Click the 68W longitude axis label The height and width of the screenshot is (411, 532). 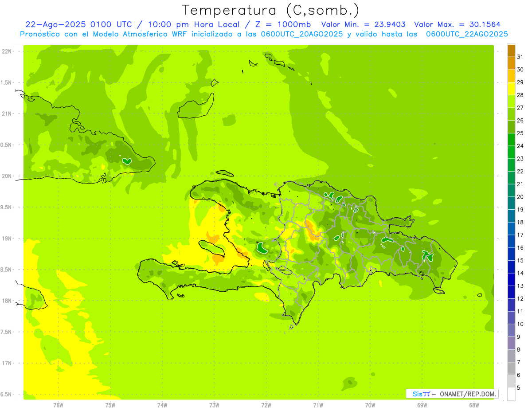474,405
